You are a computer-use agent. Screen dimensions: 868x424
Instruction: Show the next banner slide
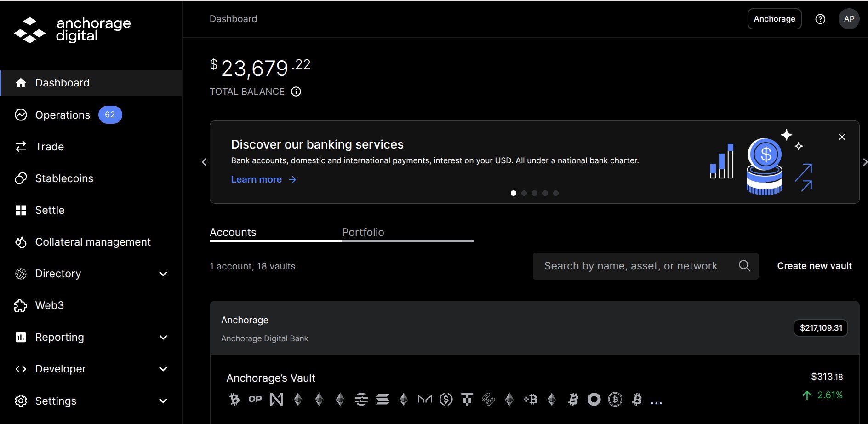865,162
